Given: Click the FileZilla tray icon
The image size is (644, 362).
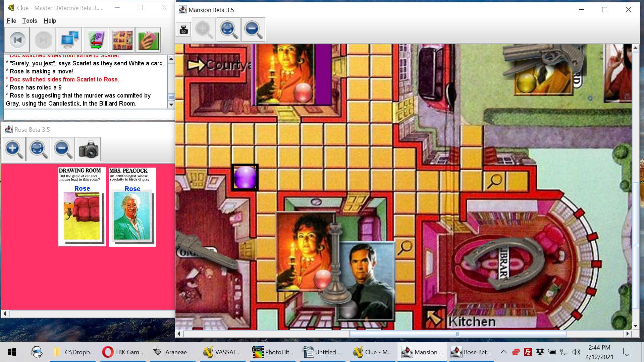Looking at the screenshot, I should pos(528,352).
